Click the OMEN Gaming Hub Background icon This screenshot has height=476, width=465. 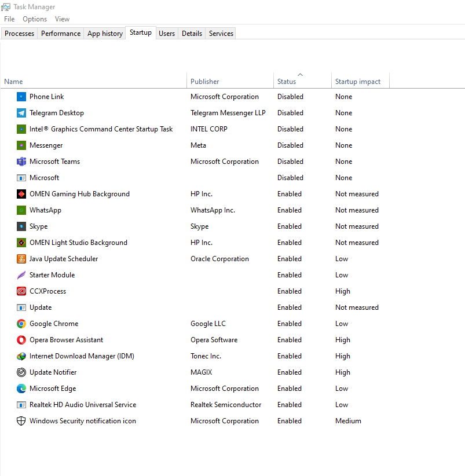coord(21,194)
